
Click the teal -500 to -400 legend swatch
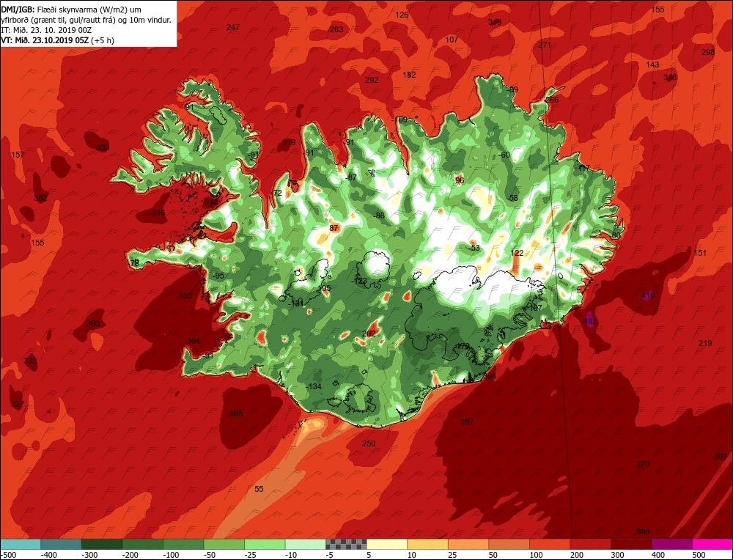point(21,544)
